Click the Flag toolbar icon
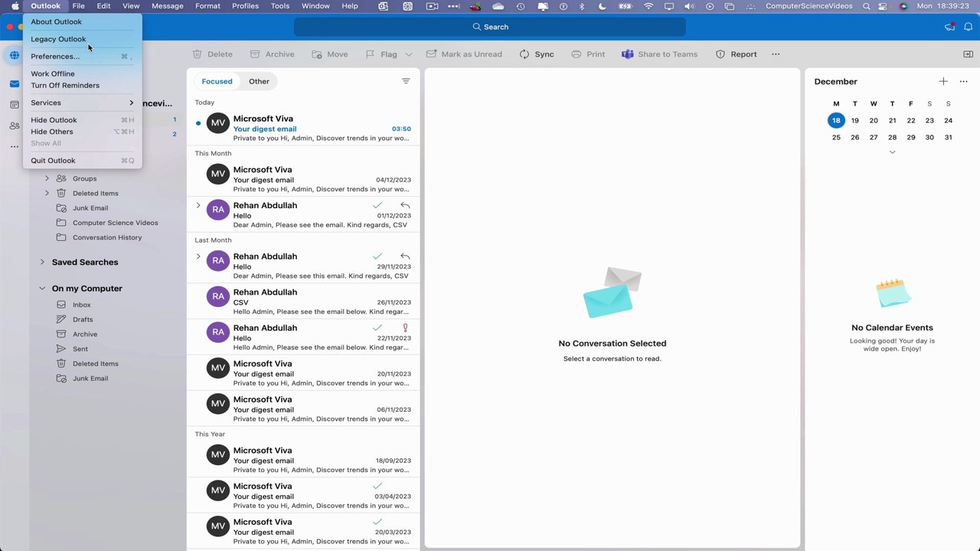 [x=371, y=54]
